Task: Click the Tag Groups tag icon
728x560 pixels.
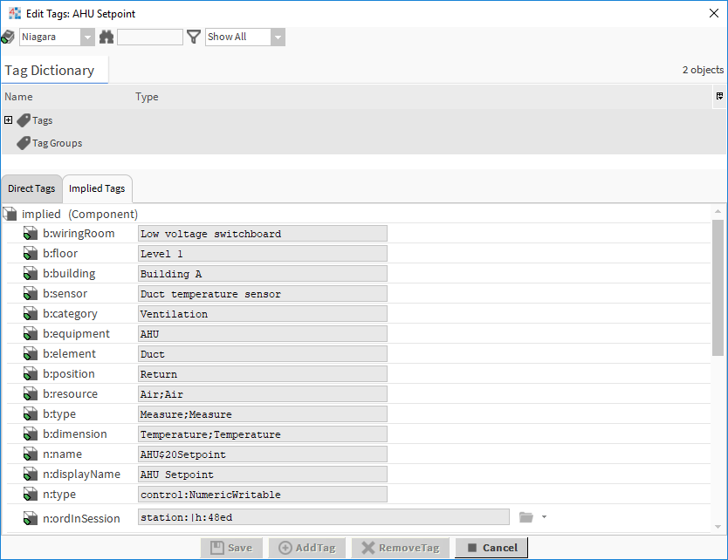Action: pyautogui.click(x=24, y=143)
